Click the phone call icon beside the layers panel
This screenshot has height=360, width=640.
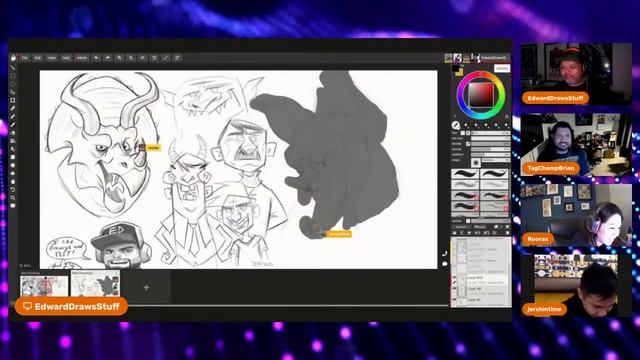point(444,253)
